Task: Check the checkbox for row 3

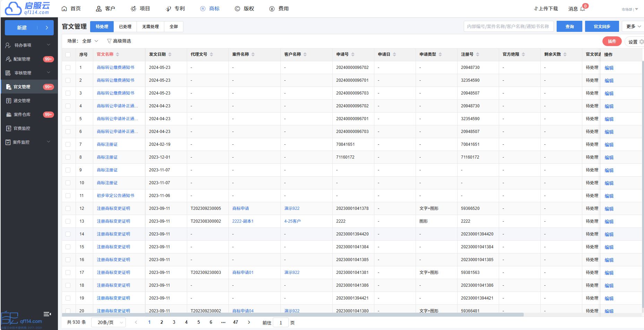Action: click(68, 93)
